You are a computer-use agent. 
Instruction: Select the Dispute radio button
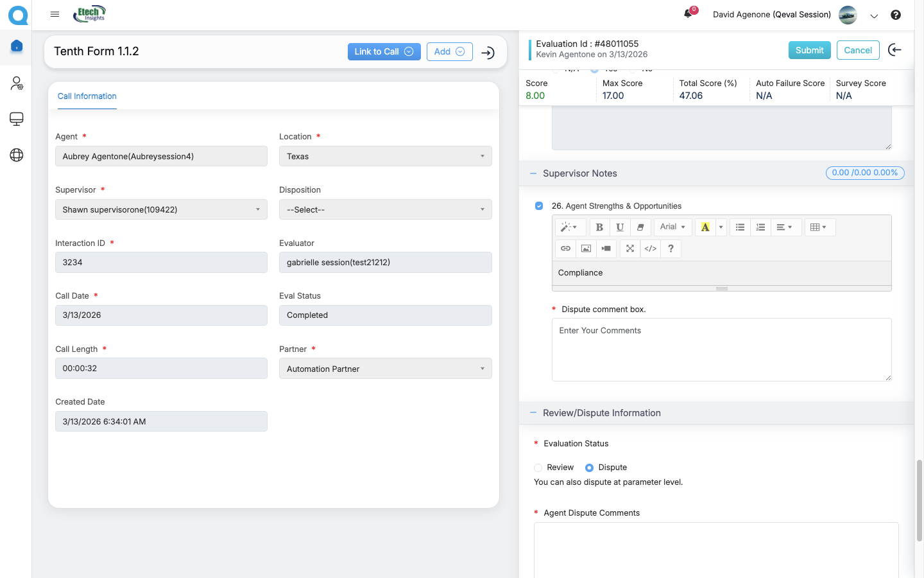point(589,468)
